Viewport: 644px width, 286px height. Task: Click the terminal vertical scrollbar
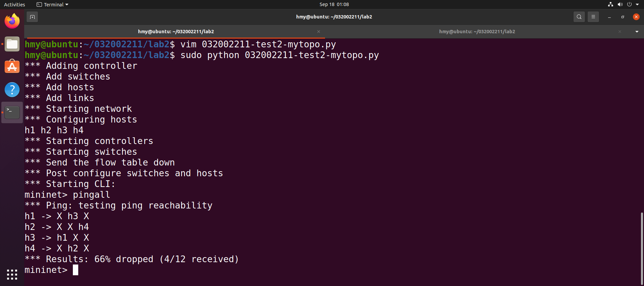[x=642, y=248]
